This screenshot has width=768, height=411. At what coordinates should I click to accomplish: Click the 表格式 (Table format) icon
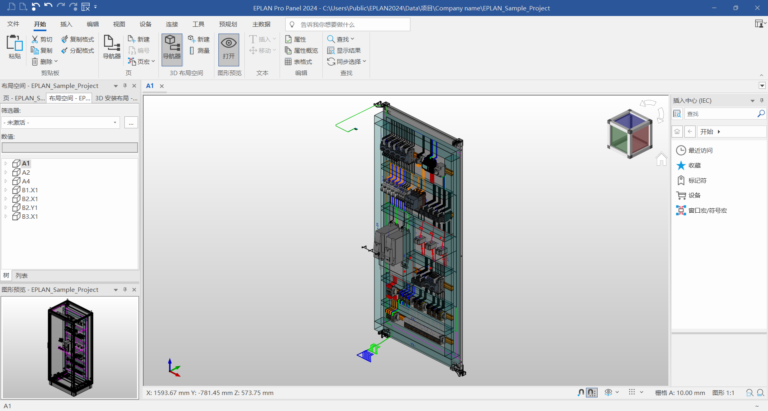[x=288, y=62]
